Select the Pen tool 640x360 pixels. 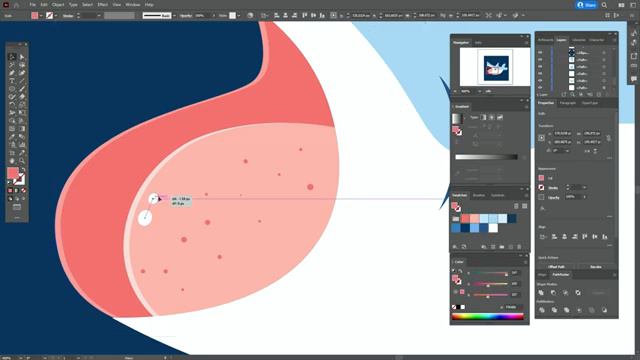point(12,73)
